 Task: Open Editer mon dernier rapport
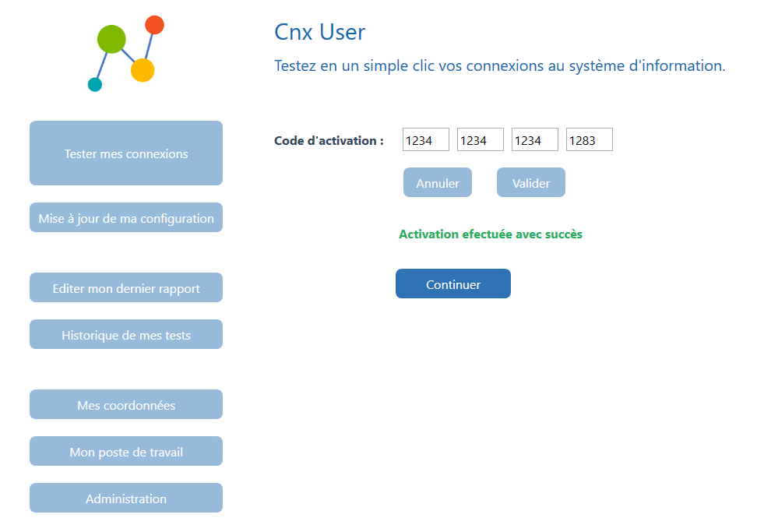126,287
